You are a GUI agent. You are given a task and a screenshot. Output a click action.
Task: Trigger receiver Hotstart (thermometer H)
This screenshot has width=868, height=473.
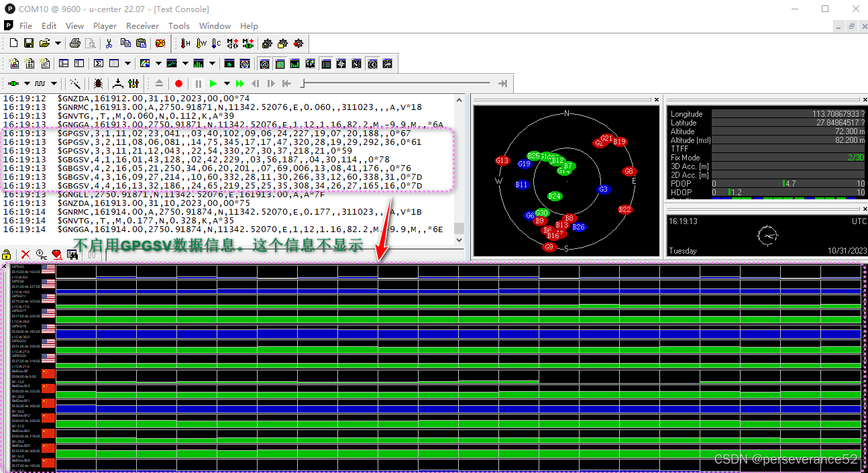[186, 43]
